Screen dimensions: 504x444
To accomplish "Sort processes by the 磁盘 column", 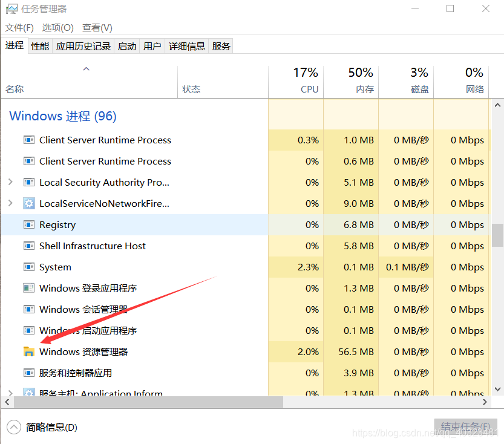I will point(407,82).
